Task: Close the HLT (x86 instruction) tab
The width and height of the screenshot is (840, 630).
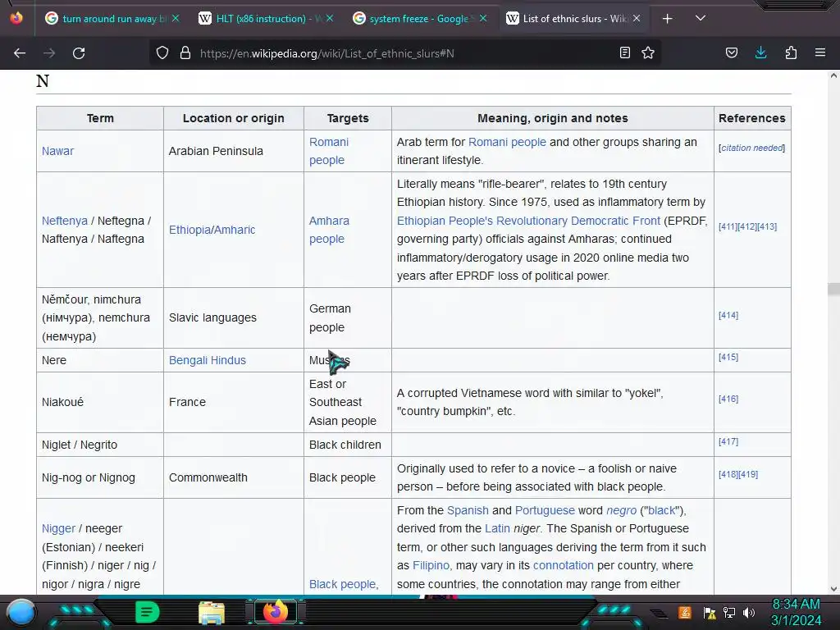Action: (330, 18)
